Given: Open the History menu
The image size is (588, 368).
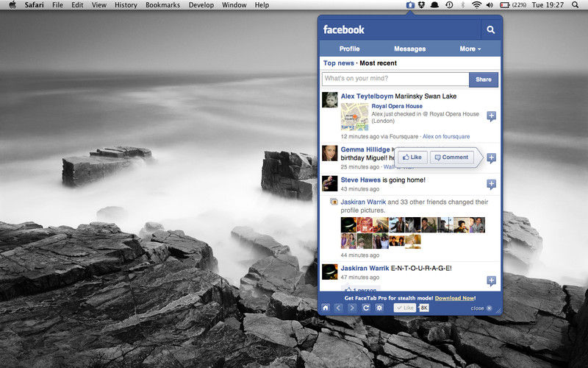Looking at the screenshot, I should [x=126, y=5].
